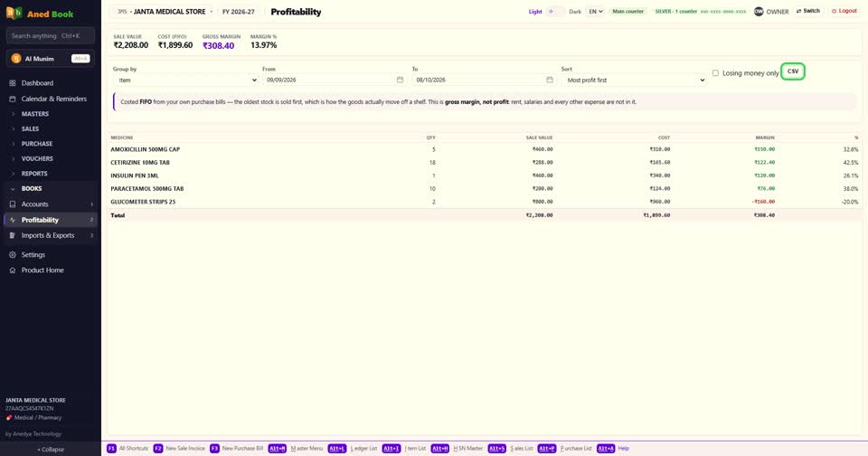Open Accounts under Books
The image size is (868, 456).
coord(50,204)
